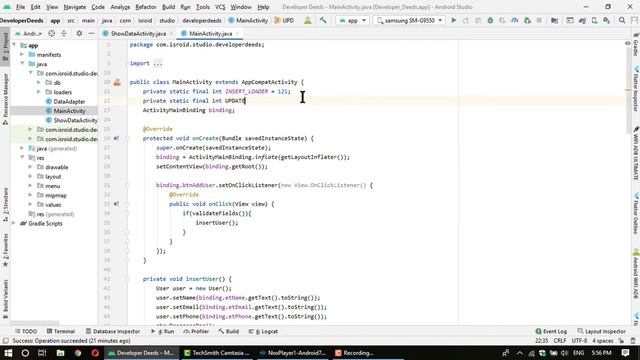
Task: Switch to ShowDataActivity.java tab
Action: (x=138, y=33)
